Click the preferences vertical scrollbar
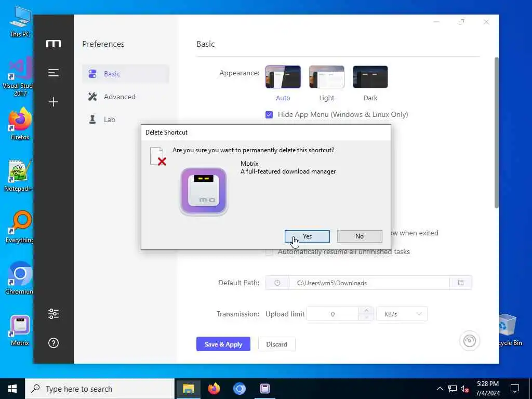The height and width of the screenshot is (399, 532). point(496,132)
